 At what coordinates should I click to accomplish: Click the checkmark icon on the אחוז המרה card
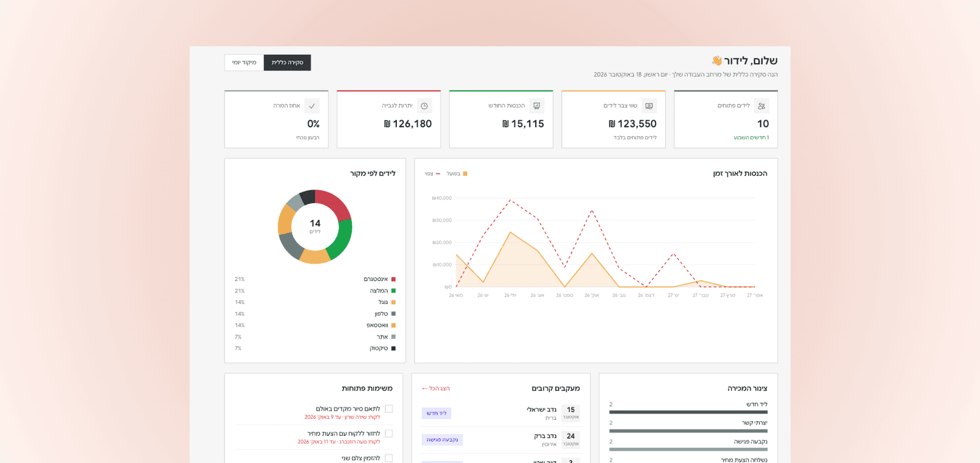click(312, 106)
